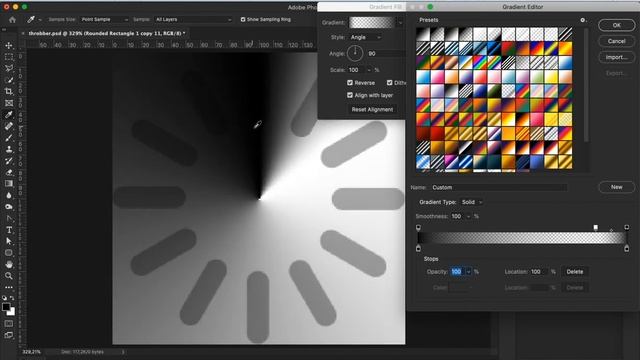Open the Gradient Type Solid dropdown
The height and width of the screenshot is (360, 640).
pyautogui.click(x=471, y=202)
